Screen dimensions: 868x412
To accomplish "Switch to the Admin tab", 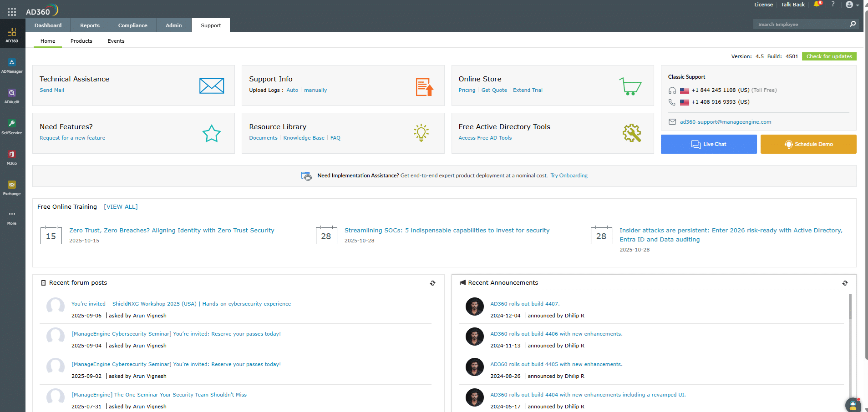I will (x=174, y=25).
